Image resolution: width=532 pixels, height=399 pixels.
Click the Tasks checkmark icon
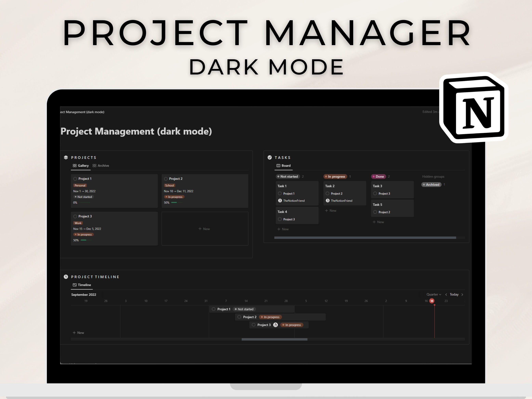click(270, 158)
